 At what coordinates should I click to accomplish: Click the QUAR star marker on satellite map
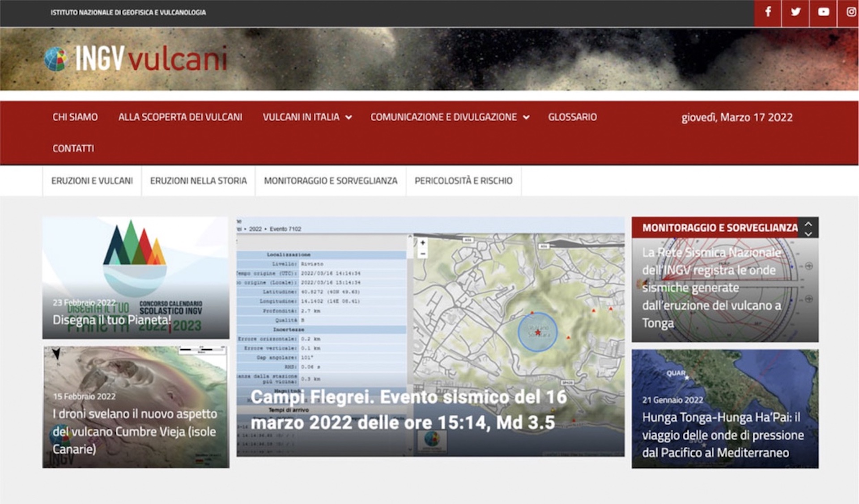pyautogui.click(x=687, y=378)
